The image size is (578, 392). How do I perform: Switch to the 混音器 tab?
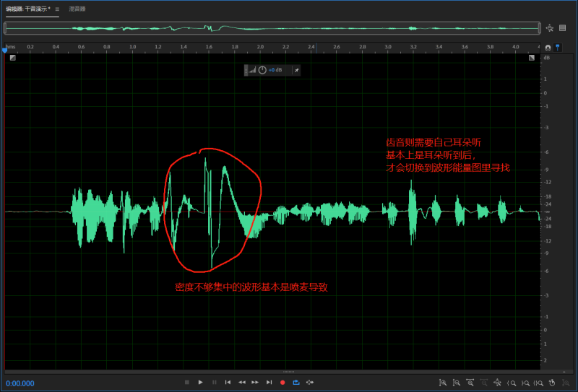[77, 9]
